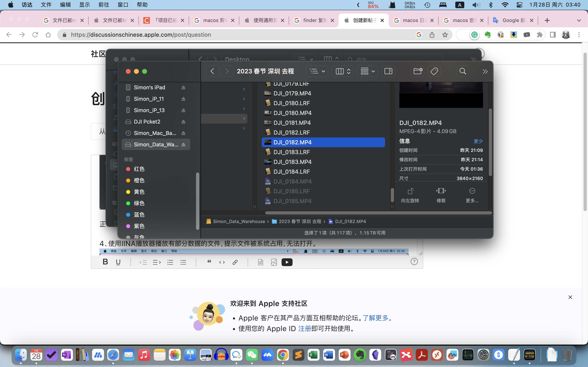Open the group-by grid dropdown
Viewport: 588px width, 367px height.
tap(367, 71)
